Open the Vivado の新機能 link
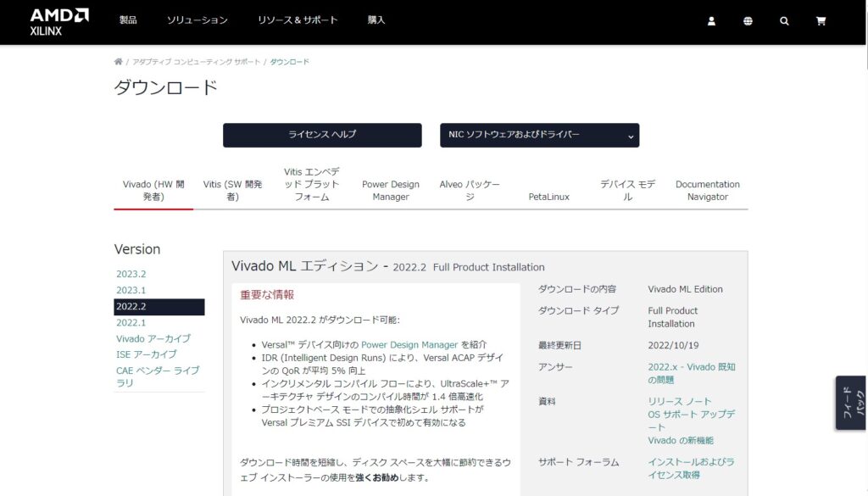Viewport: 868px width, 496px height. tap(681, 441)
